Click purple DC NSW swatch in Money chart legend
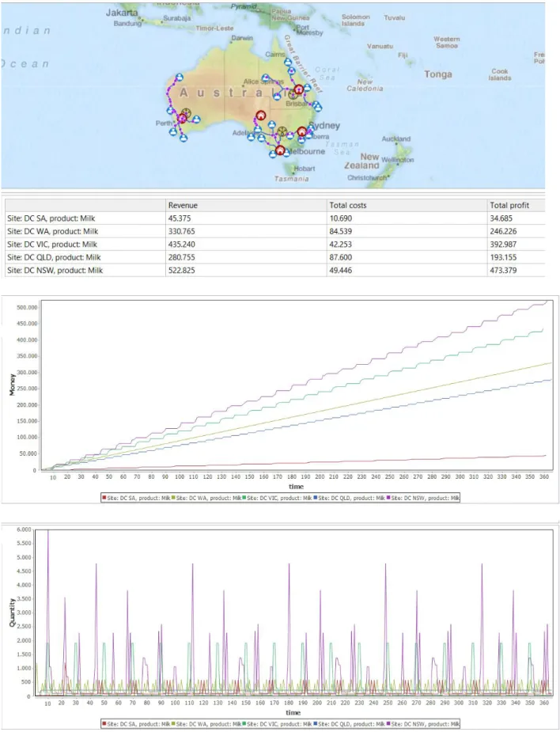Screen dimensions: 560x732 388,498
